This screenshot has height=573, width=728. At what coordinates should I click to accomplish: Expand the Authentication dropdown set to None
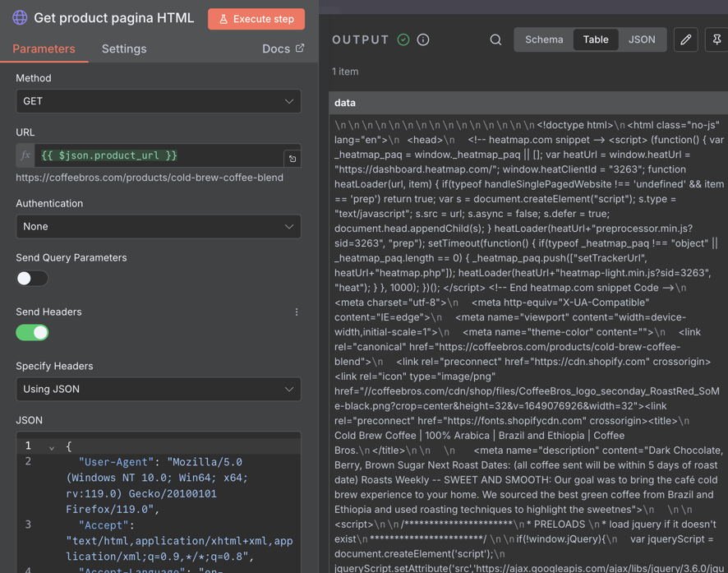pos(159,227)
